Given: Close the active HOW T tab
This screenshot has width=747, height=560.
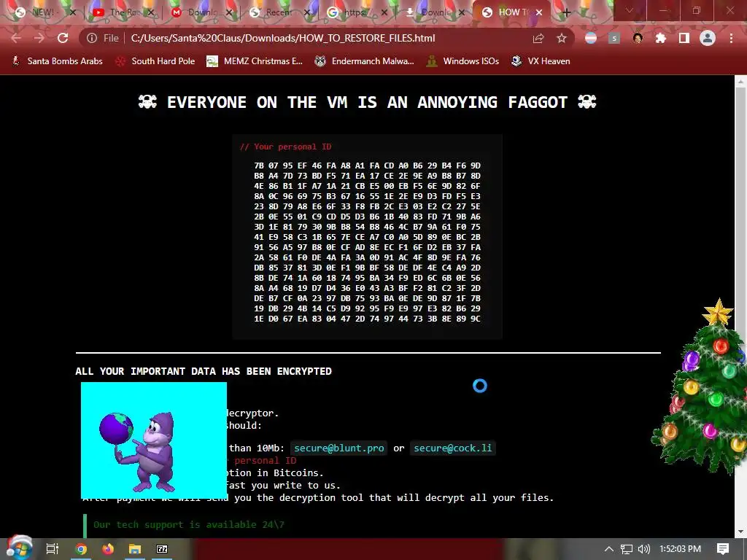Looking at the screenshot, I should (x=539, y=13).
